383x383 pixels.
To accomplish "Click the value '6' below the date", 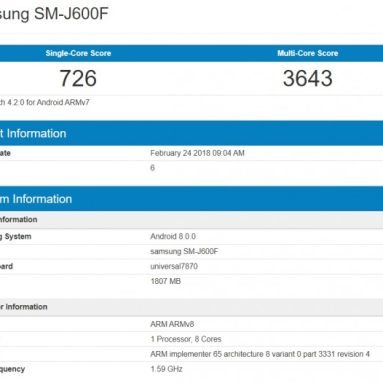I will 152,168.
